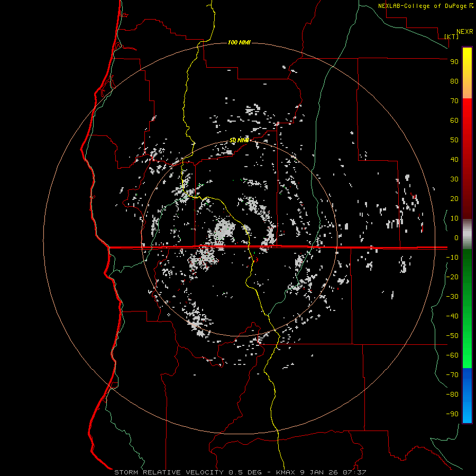Pick the yellow-orange top segment of color bar

[467, 73]
